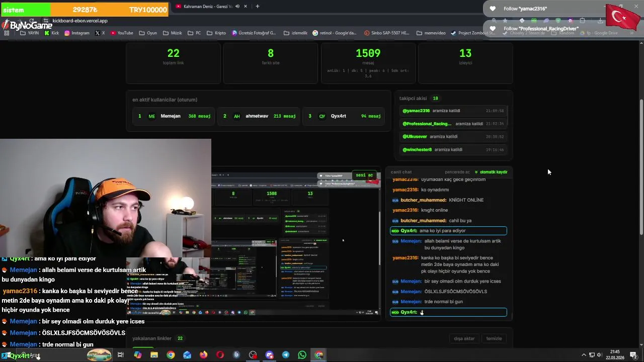Viewport: 644px width, 362px height.
Task: Open the browser apps grid icon
Action: tap(7, 33)
